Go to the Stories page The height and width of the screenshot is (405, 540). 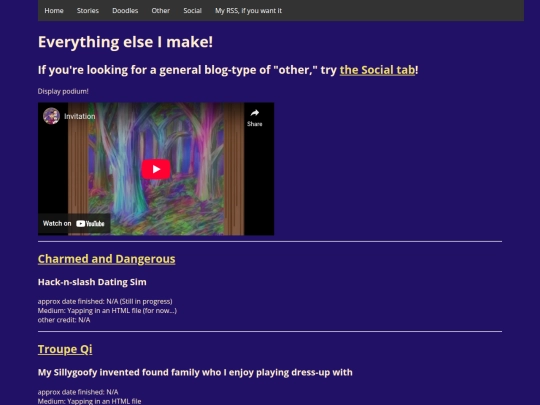click(88, 11)
